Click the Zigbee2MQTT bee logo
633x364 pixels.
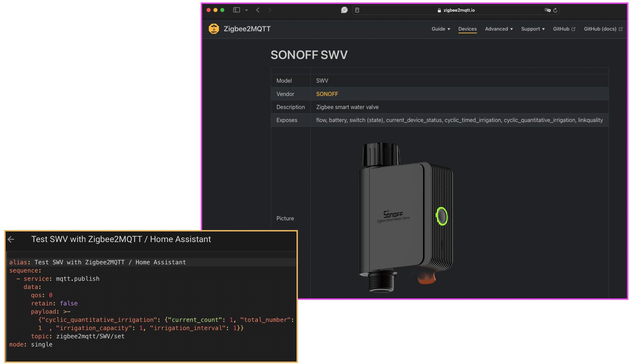[214, 29]
